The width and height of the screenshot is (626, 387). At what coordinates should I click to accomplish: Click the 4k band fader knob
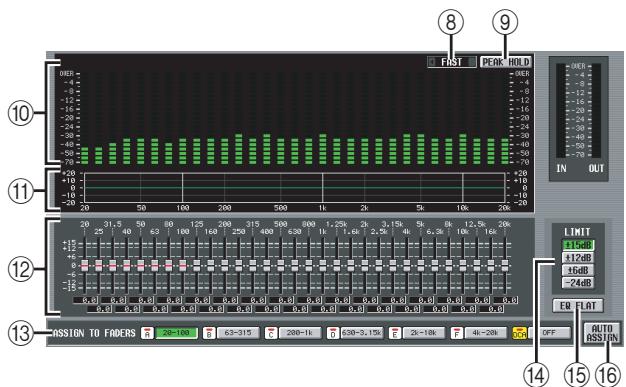click(x=407, y=266)
